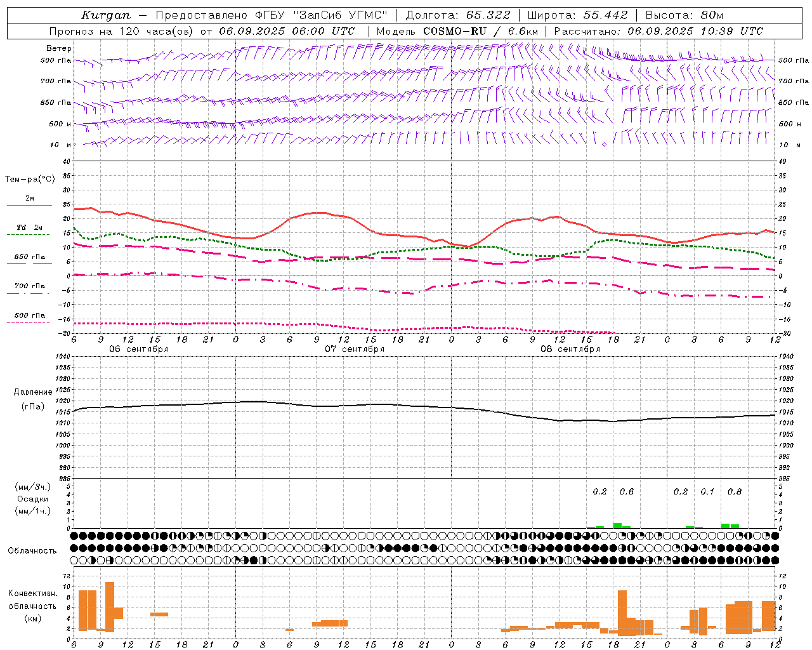Click the green precipitation bar below "0.6"

(x=617, y=526)
